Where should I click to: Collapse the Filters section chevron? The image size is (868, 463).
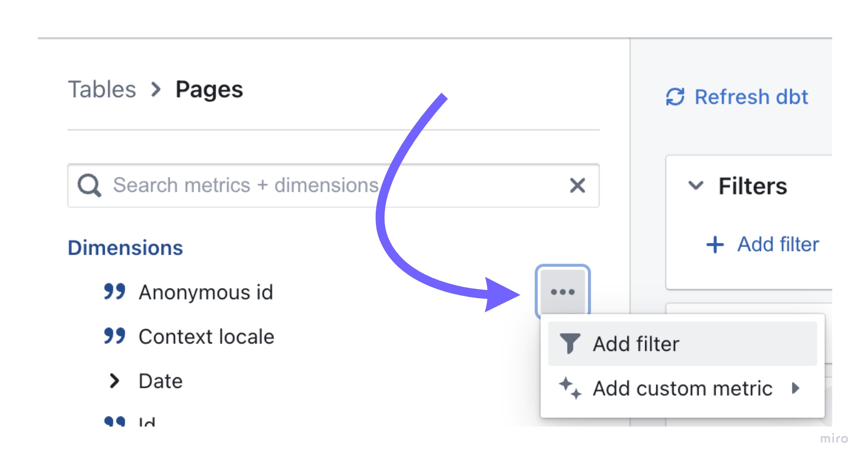tap(696, 185)
